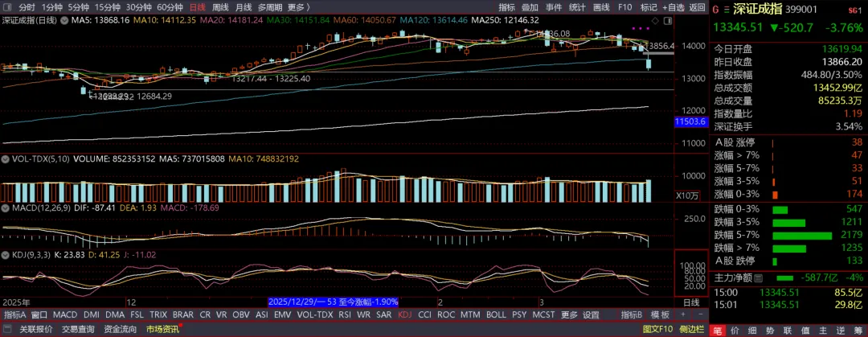Viewport: 868px width, 337px height.
Task: Switch to 月线 monthly period
Action: tap(244, 8)
